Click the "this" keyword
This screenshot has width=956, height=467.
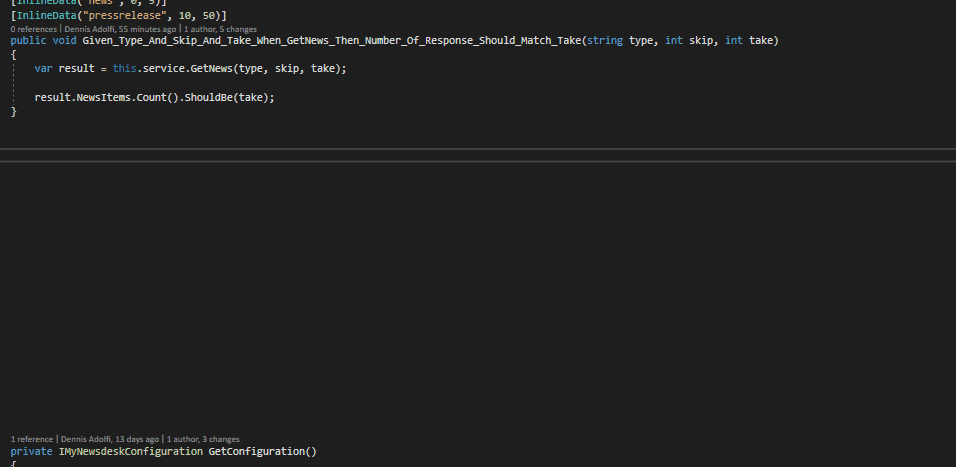(124, 69)
